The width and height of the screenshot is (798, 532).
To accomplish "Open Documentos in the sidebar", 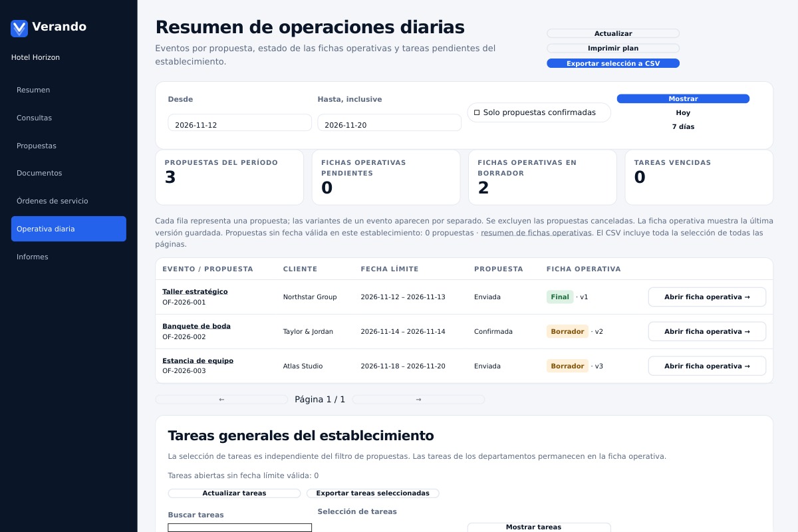I will 68,173.
